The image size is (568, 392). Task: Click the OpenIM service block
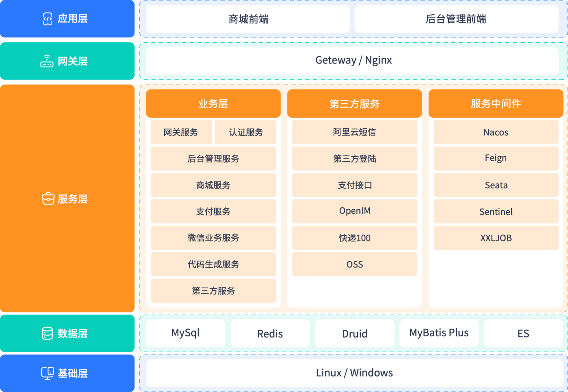(x=354, y=211)
